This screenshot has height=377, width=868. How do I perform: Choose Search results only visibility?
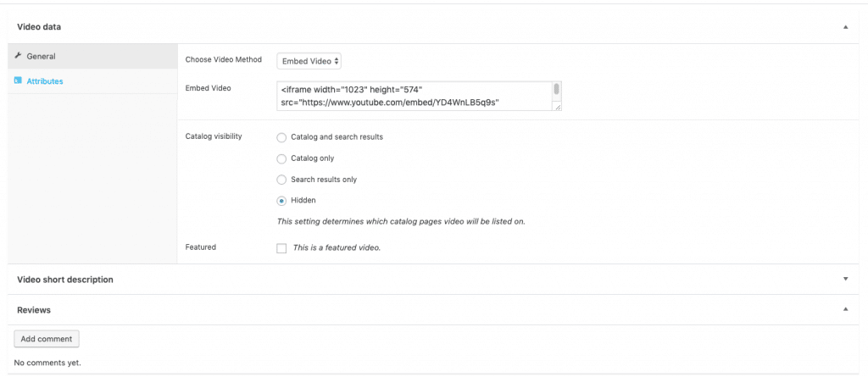(x=281, y=180)
